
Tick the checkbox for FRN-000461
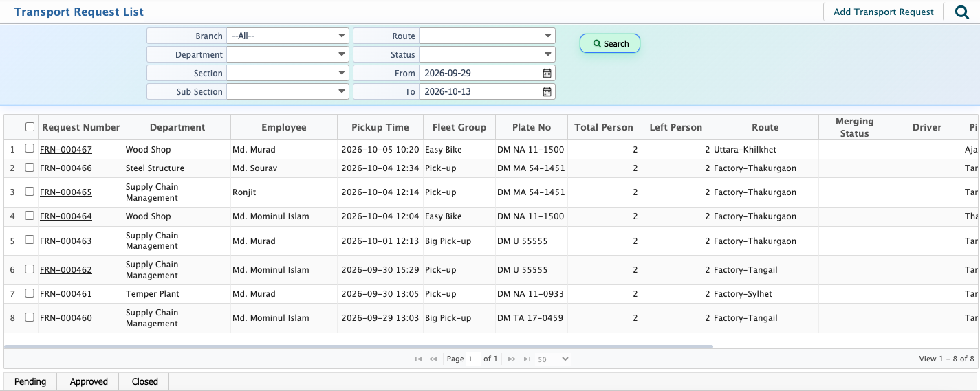point(30,293)
